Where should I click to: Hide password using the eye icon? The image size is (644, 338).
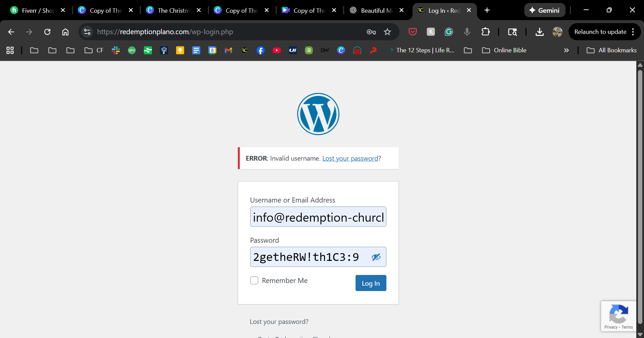click(x=376, y=257)
